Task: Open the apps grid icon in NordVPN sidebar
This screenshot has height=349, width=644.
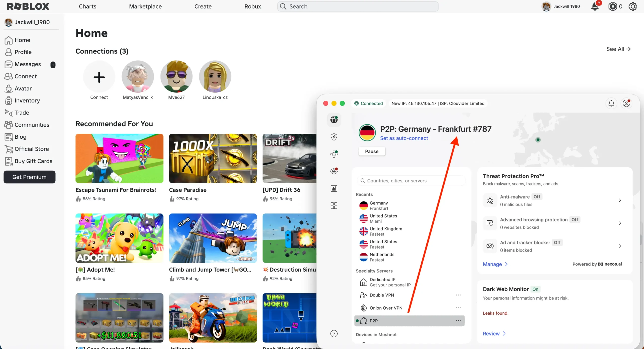Action: coord(334,206)
